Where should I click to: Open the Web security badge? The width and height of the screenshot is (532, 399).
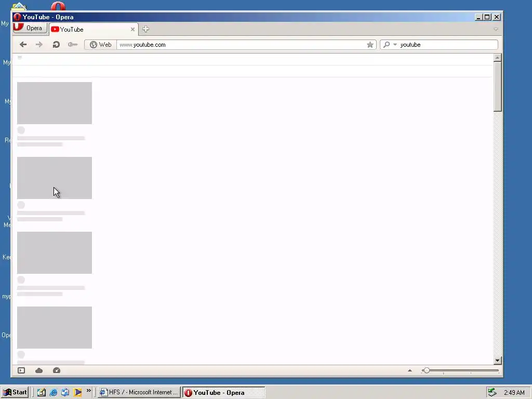[x=100, y=45]
